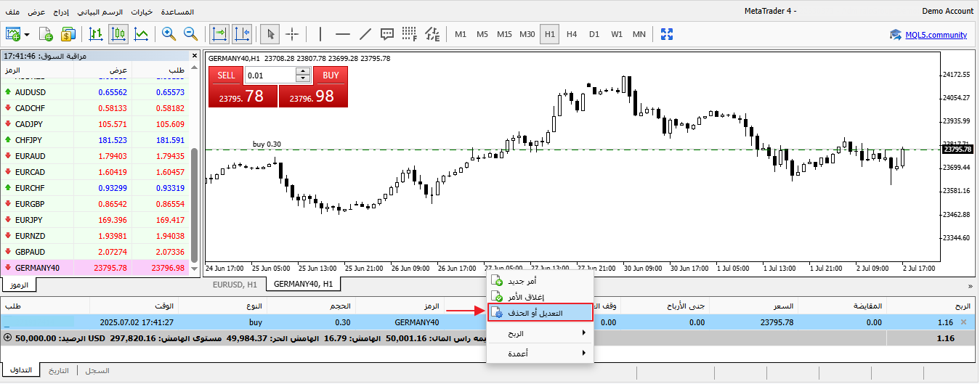The image size is (980, 384).
Task: Click the green check icon of 'إغلاق الأمر'
Action: (497, 296)
